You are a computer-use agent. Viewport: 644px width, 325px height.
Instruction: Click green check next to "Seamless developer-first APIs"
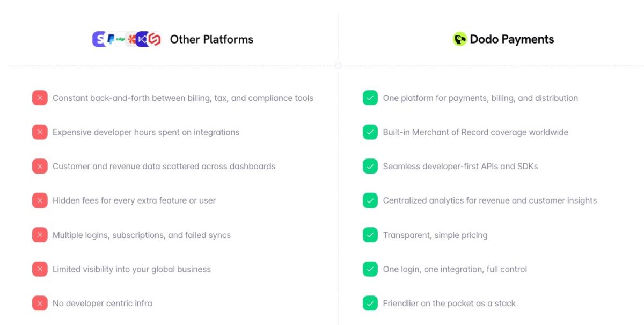click(x=370, y=167)
